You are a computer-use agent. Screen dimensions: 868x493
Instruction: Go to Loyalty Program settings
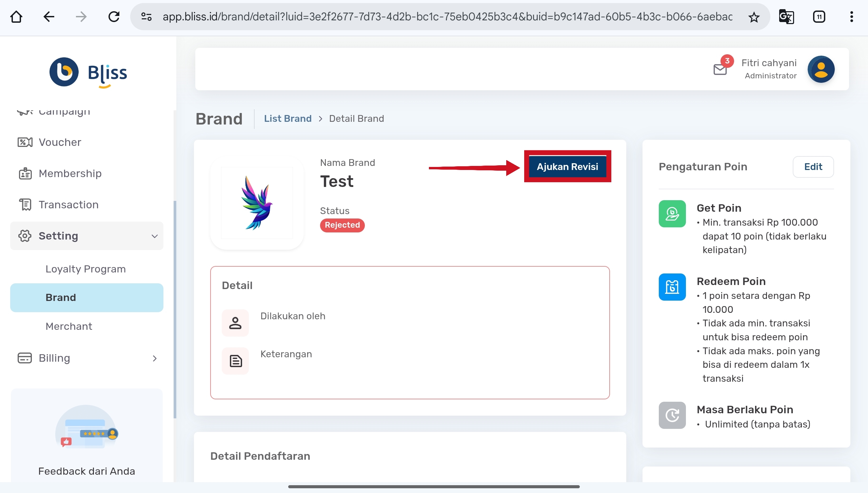(85, 269)
